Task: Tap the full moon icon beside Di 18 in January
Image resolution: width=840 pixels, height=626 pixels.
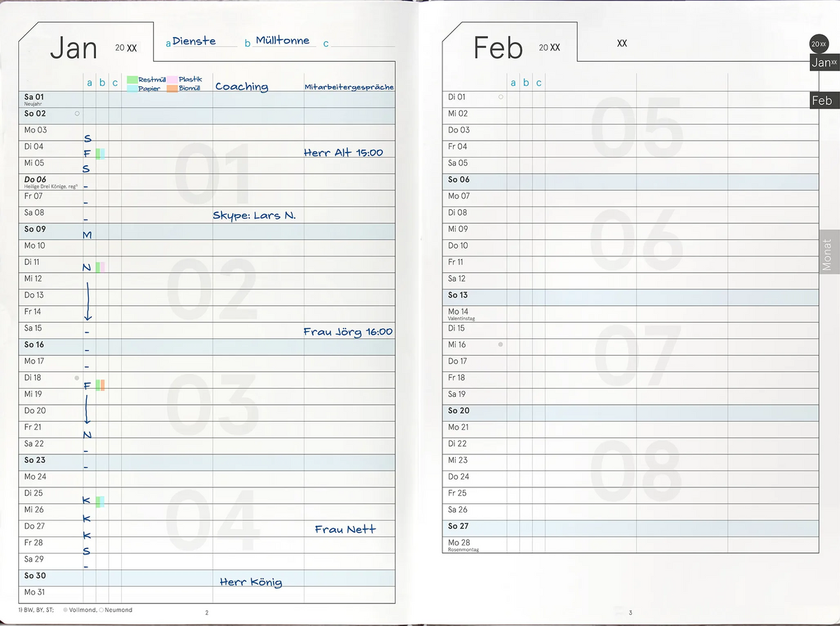Action: coord(76,377)
